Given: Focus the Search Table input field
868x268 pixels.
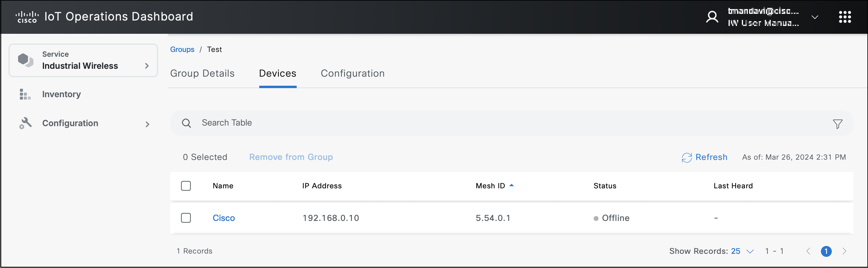Looking at the screenshot, I should click(511, 123).
